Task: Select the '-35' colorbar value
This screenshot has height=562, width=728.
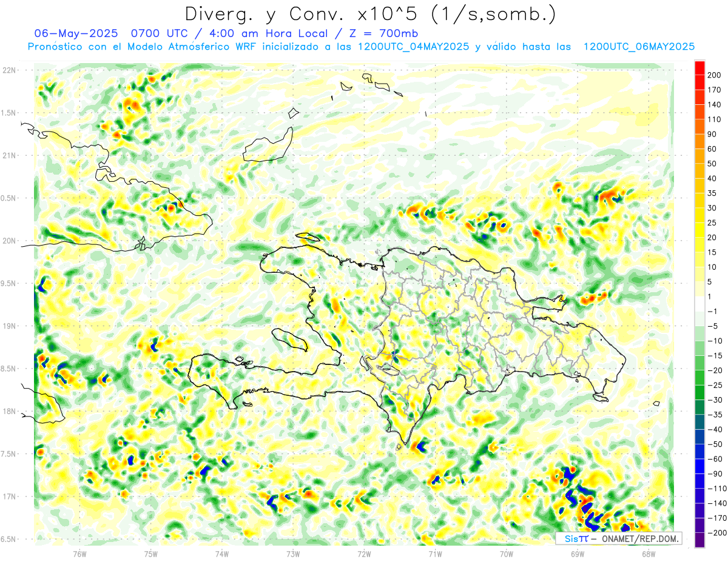Action: coord(715,415)
